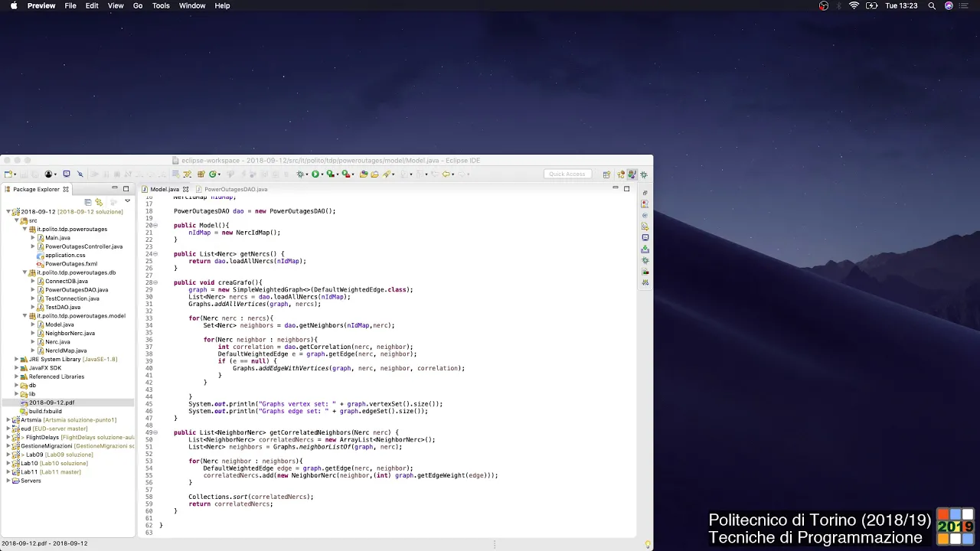Switch to the Java perspective icon
Image resolution: width=980 pixels, height=551 pixels.
(x=632, y=174)
